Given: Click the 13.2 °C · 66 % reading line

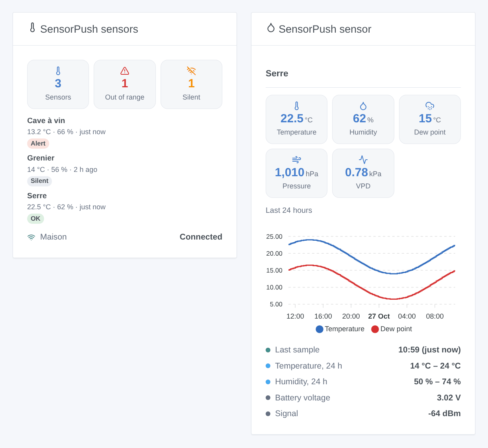Looking at the screenshot, I should (x=67, y=132).
